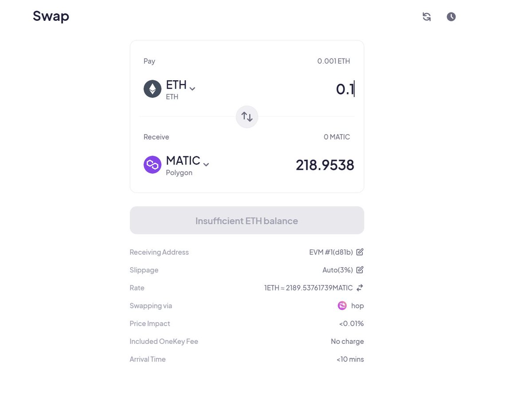This screenshot has height=397, width=532.
Task: Click the Receive label
Action: coord(156,137)
